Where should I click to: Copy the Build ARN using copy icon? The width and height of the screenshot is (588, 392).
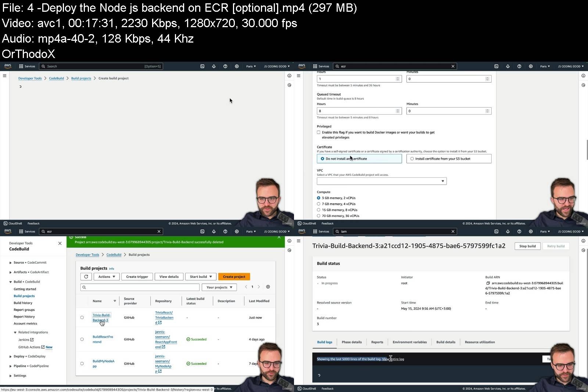[x=488, y=283]
